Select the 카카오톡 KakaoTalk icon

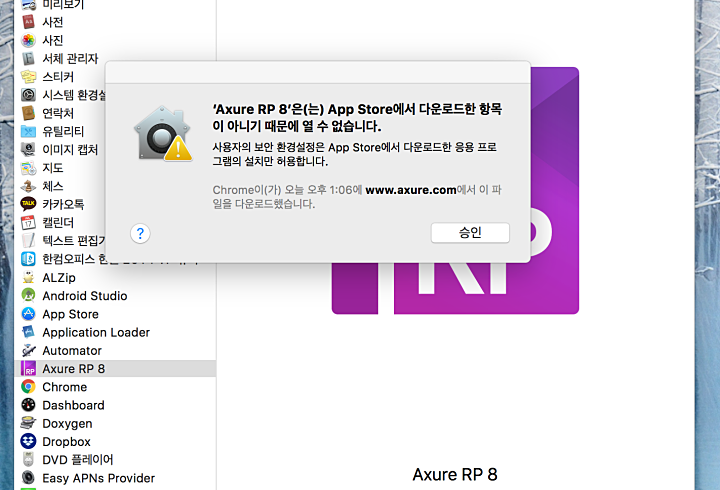[28, 204]
